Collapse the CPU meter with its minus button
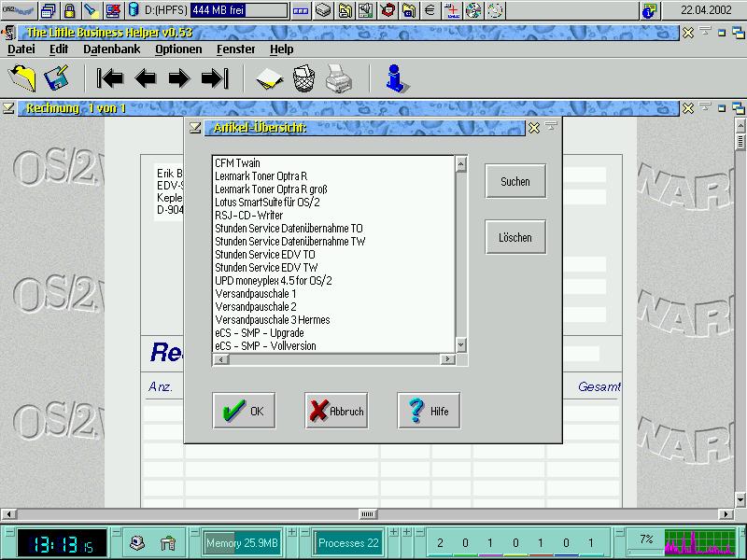Viewport: 747px width, 560px height. point(619,532)
